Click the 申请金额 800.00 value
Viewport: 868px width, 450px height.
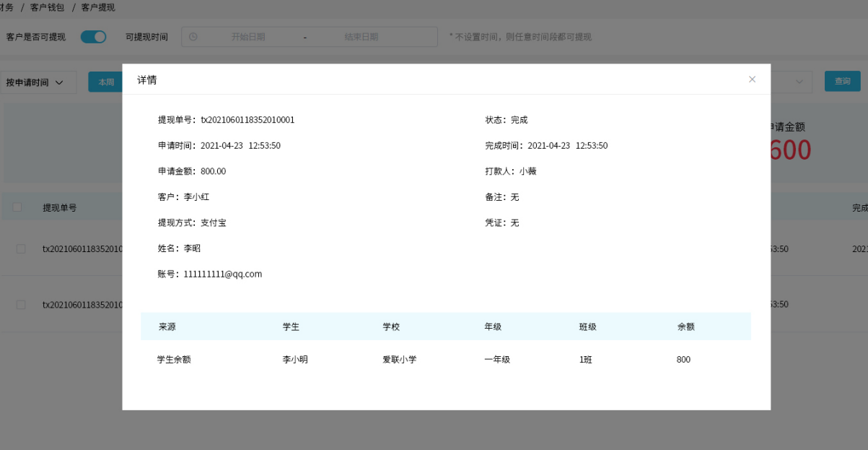click(x=213, y=171)
